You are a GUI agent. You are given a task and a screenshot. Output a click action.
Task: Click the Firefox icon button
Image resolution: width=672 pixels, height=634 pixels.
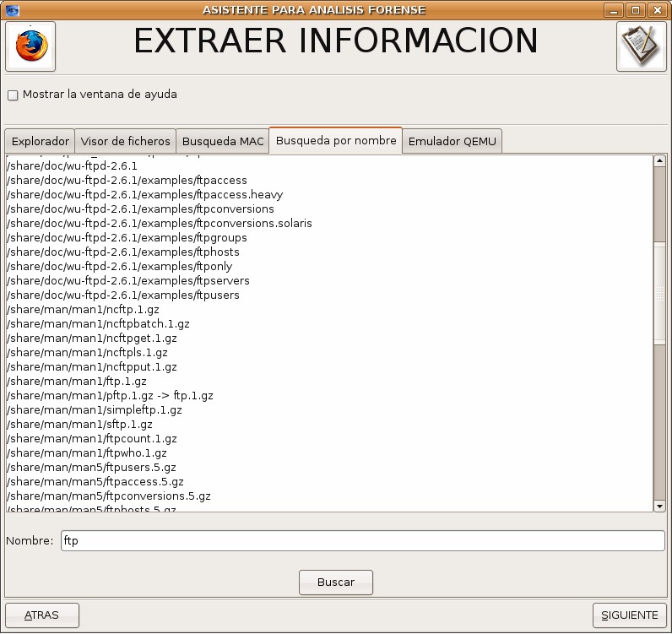30,46
